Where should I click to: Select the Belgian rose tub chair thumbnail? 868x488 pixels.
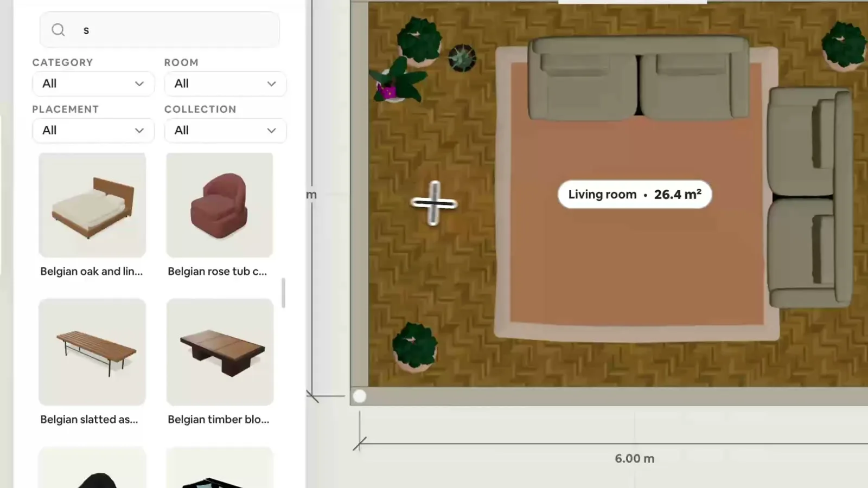click(x=220, y=205)
